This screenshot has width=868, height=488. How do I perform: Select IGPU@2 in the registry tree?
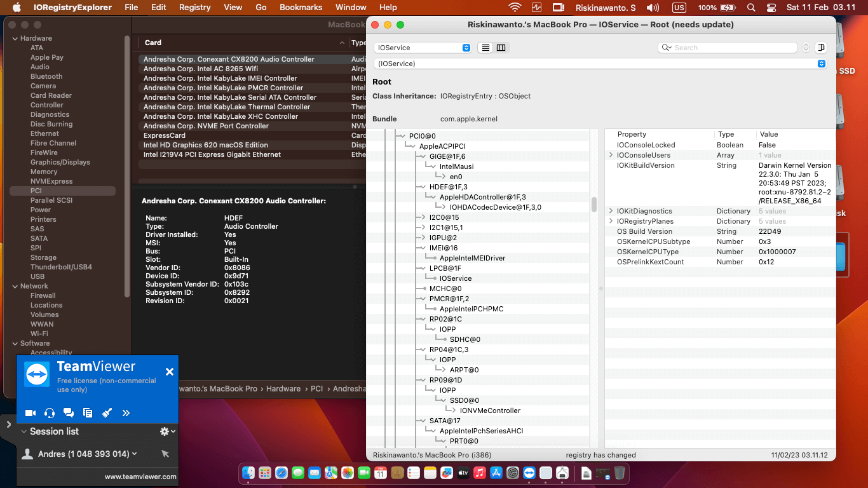(x=443, y=238)
